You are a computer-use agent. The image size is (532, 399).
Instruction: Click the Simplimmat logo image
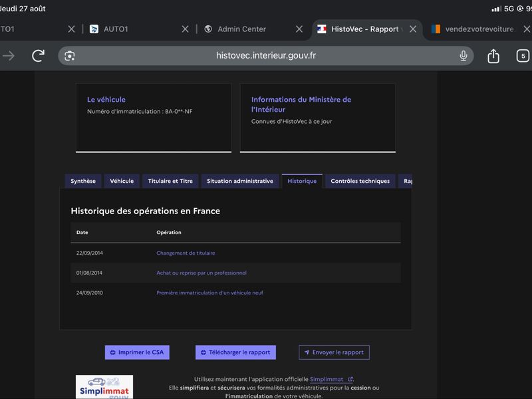pyautogui.click(x=104, y=387)
